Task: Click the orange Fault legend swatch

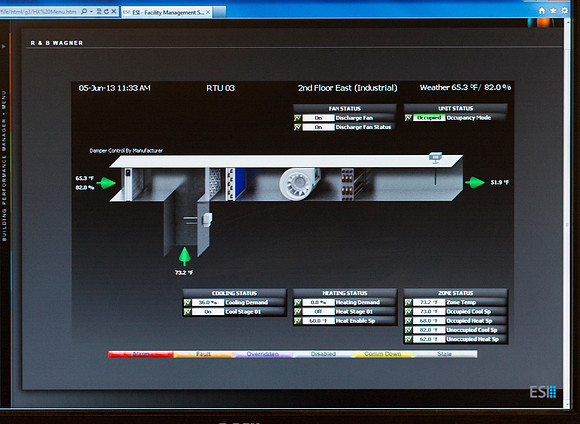Action: click(x=203, y=354)
